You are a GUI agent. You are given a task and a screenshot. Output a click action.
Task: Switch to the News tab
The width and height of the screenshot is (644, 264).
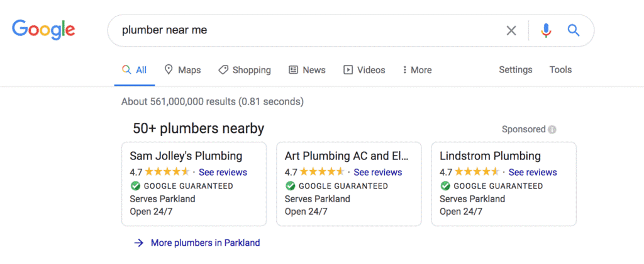(x=307, y=70)
